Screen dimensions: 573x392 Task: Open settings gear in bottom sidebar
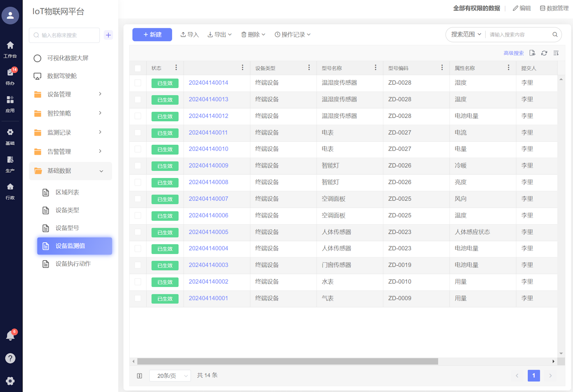[x=10, y=381]
